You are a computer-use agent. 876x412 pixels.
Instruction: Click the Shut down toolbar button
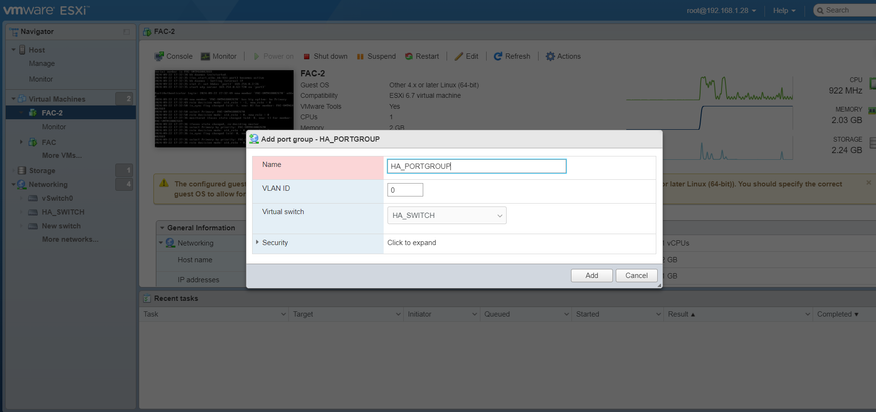click(x=325, y=56)
